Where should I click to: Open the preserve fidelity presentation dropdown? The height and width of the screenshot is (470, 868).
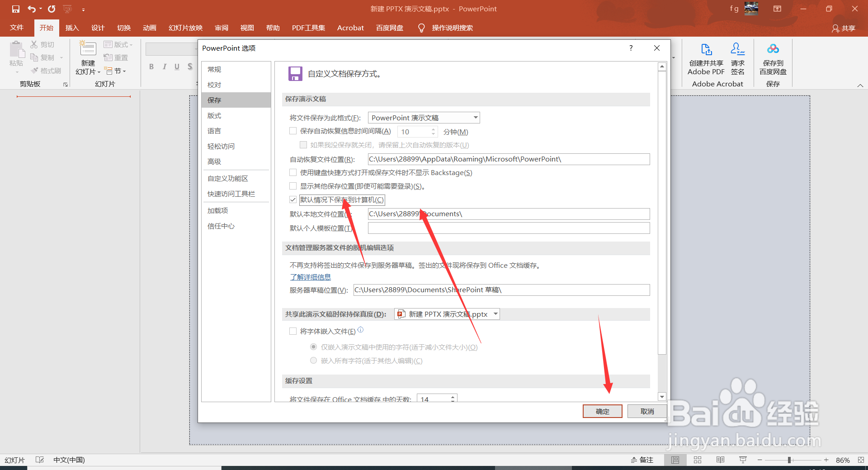pyautogui.click(x=447, y=314)
